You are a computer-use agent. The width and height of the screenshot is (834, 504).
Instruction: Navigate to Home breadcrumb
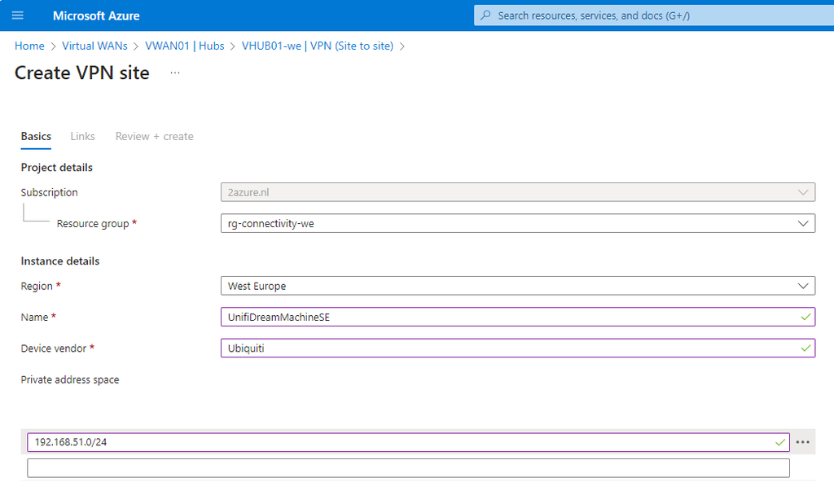(x=30, y=46)
